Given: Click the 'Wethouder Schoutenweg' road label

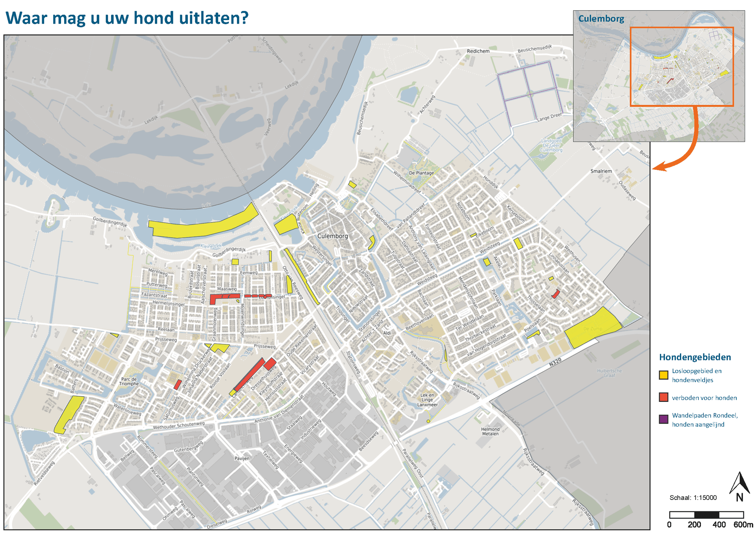Looking at the screenshot, I should 179,425.
